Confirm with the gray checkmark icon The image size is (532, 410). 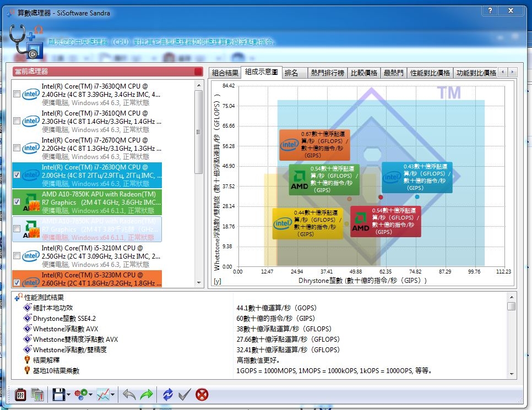tap(184, 395)
